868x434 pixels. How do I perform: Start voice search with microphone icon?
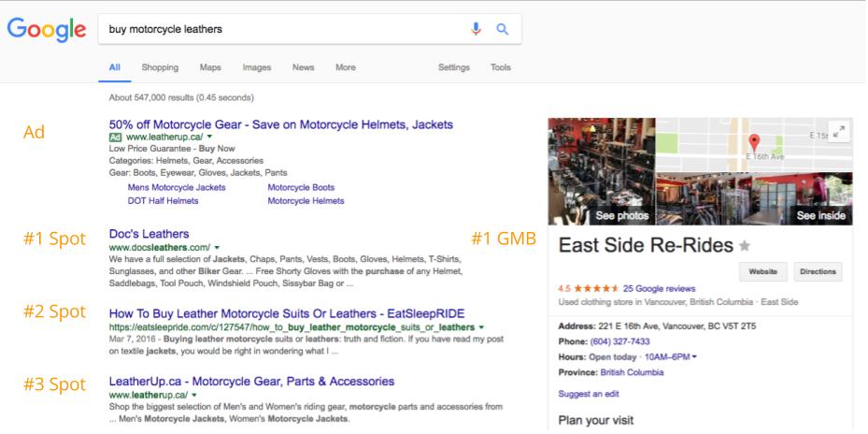pos(476,29)
